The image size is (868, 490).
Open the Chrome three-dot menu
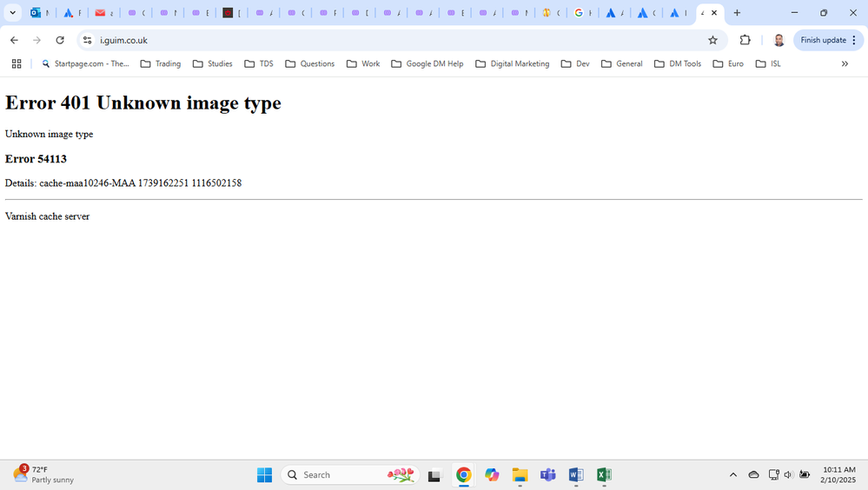coord(854,40)
